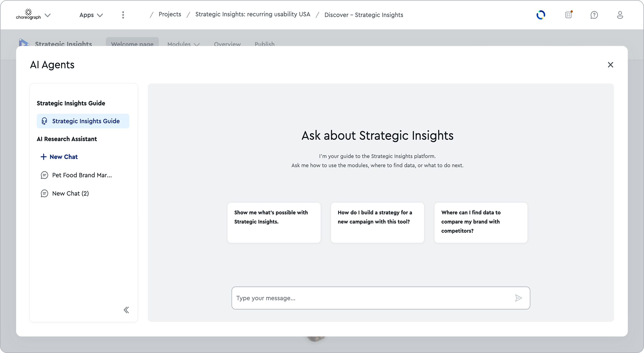
Task: Click the Ask about Strategic Insights title
Action: 377,136
